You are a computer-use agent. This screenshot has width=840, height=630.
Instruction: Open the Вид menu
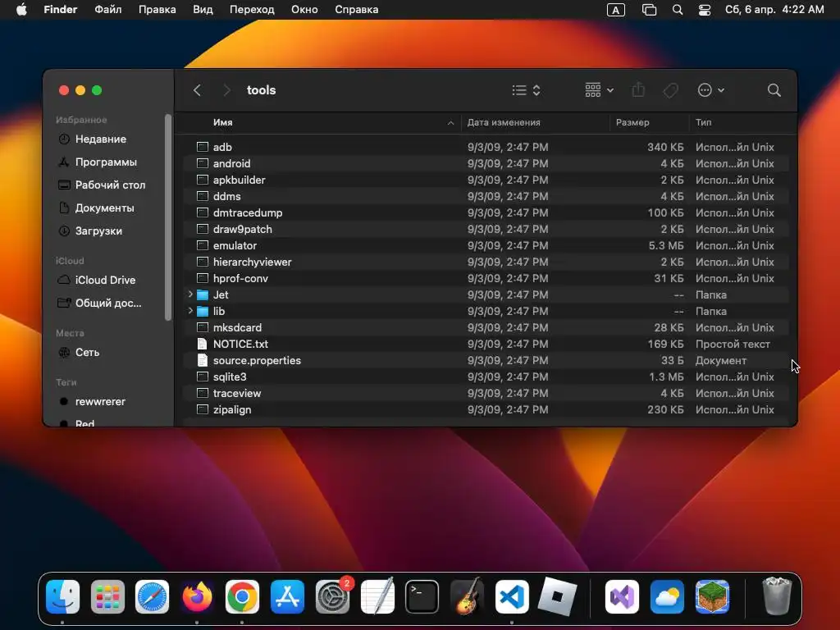tap(203, 10)
